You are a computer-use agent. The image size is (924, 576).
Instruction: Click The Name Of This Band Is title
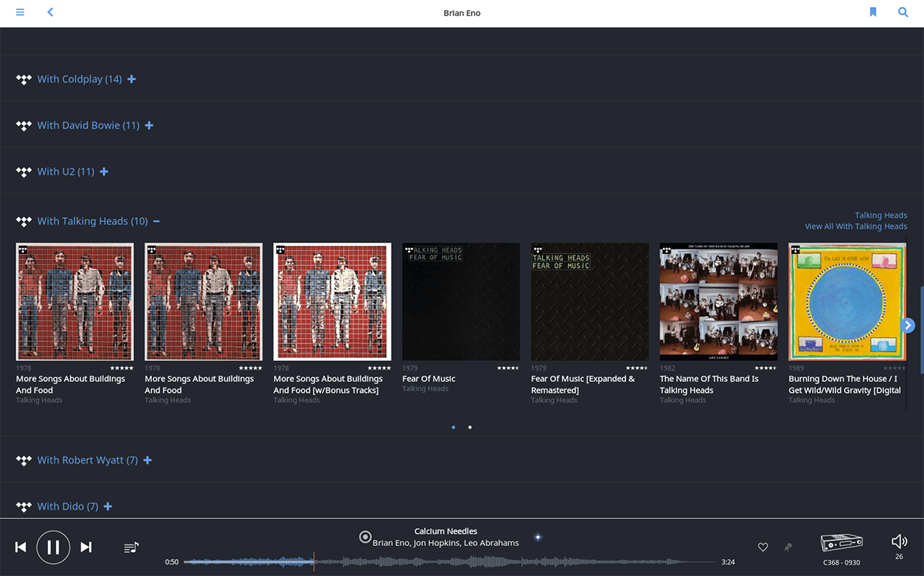point(709,384)
